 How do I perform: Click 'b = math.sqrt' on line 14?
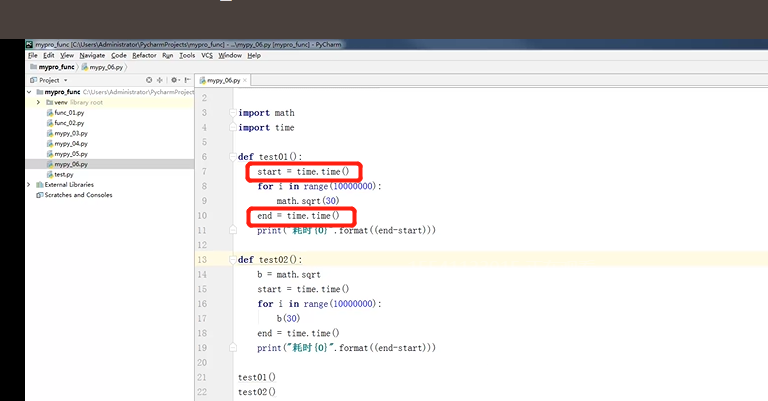[x=289, y=275]
